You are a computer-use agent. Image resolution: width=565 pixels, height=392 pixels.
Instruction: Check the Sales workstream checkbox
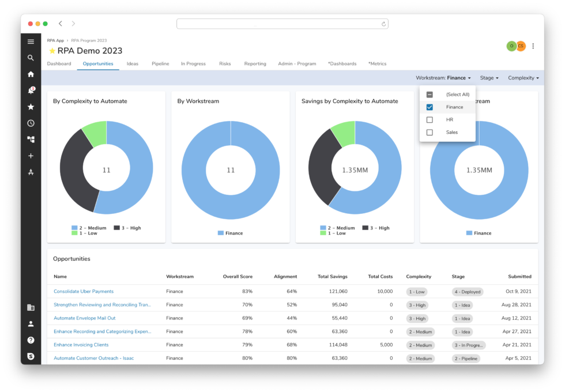(430, 133)
